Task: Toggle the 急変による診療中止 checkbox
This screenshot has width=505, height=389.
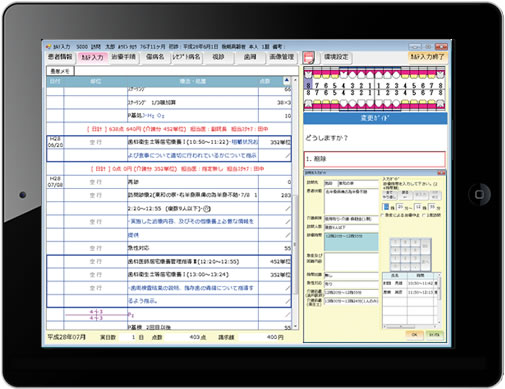Action: point(383,215)
